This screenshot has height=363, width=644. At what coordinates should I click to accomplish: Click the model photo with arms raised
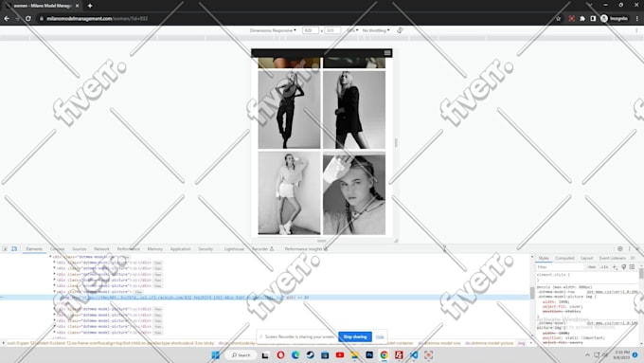[x=289, y=110]
